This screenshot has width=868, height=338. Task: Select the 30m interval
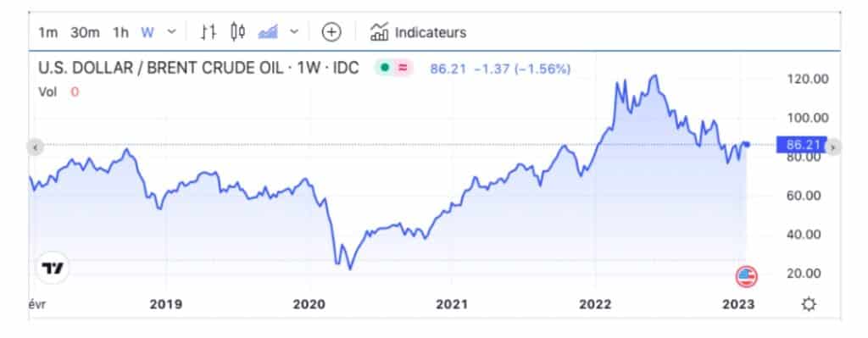[85, 33]
